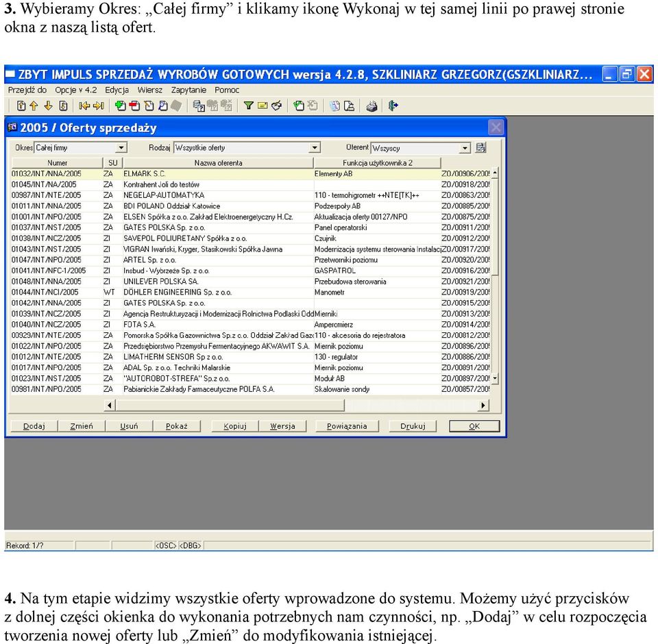Click the vertical scrollbar down arrow

coord(495,378)
